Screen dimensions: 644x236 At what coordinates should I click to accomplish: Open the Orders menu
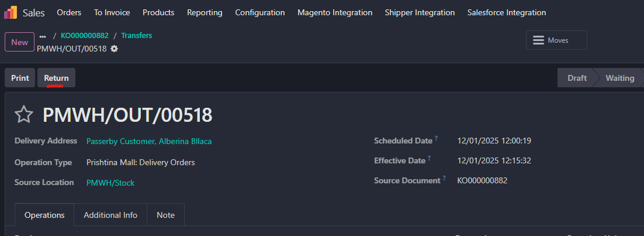point(69,12)
